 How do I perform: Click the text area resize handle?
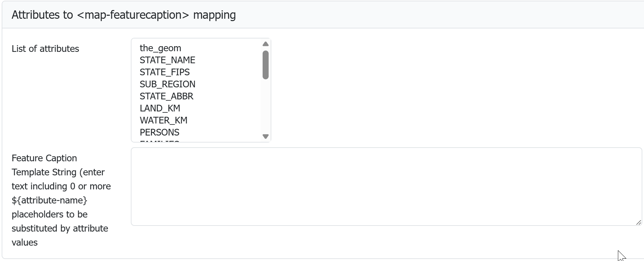pos(638,222)
